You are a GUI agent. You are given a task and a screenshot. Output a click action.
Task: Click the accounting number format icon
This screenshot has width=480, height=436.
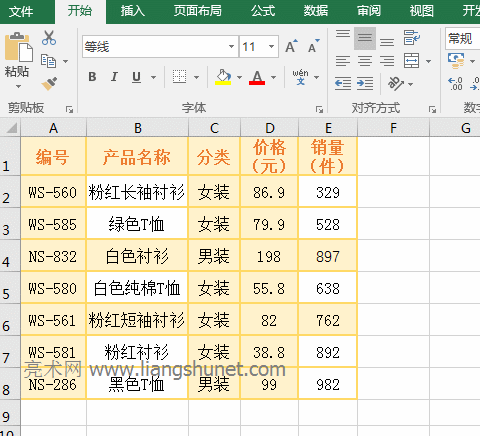pyautogui.click(x=456, y=61)
